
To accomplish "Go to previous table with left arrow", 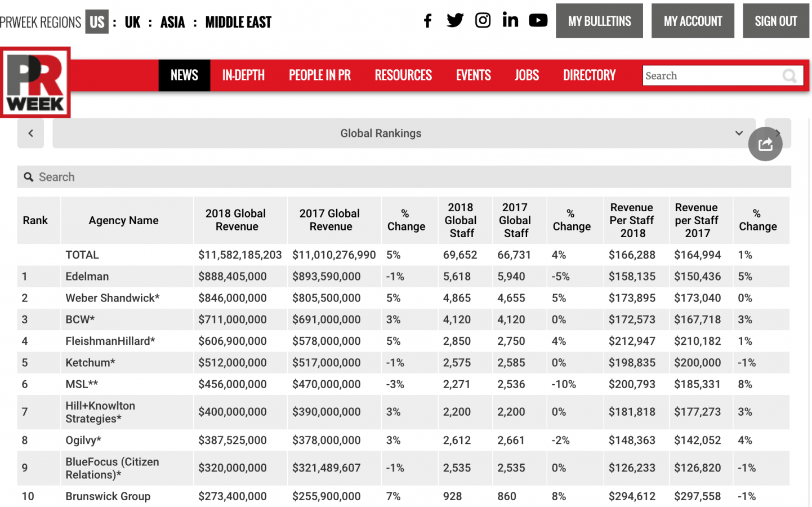I will [30, 134].
